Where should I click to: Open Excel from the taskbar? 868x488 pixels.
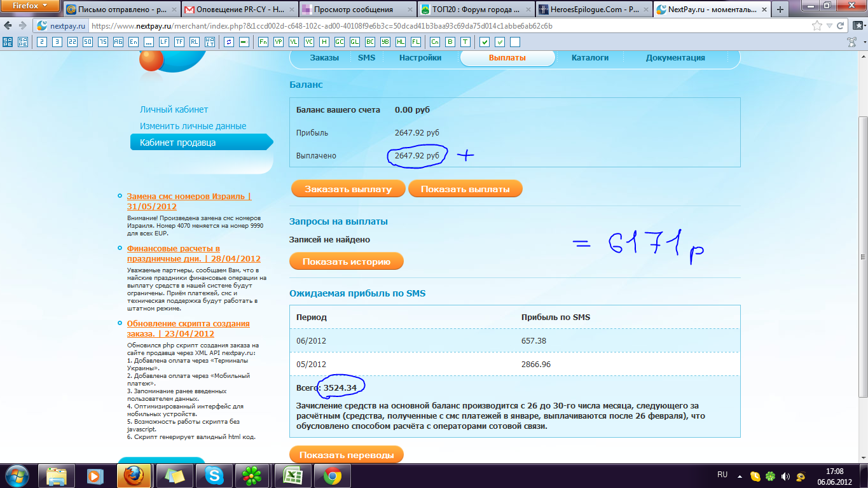292,475
